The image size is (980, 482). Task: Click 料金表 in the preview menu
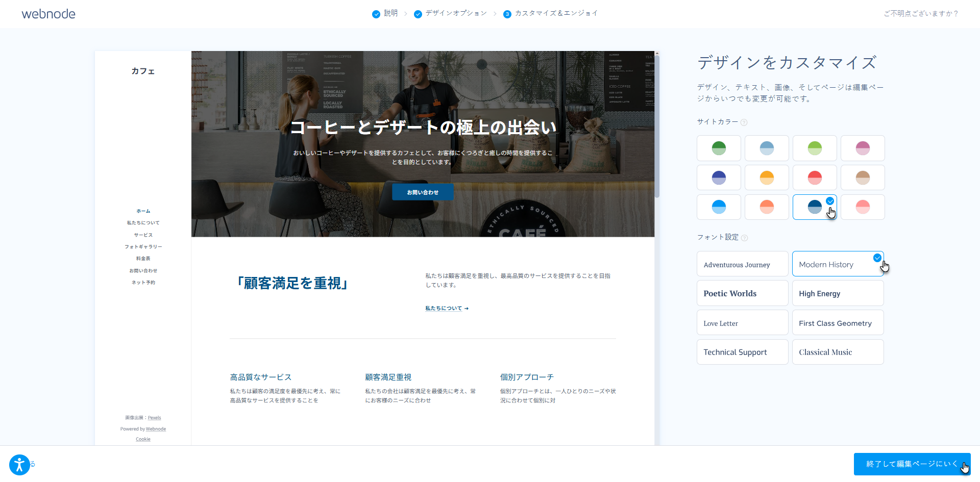coord(143,259)
